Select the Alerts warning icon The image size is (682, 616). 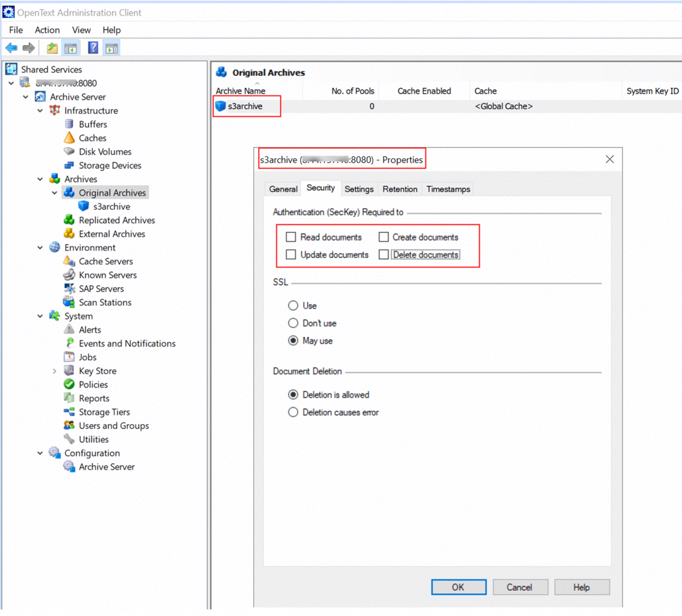click(x=69, y=329)
